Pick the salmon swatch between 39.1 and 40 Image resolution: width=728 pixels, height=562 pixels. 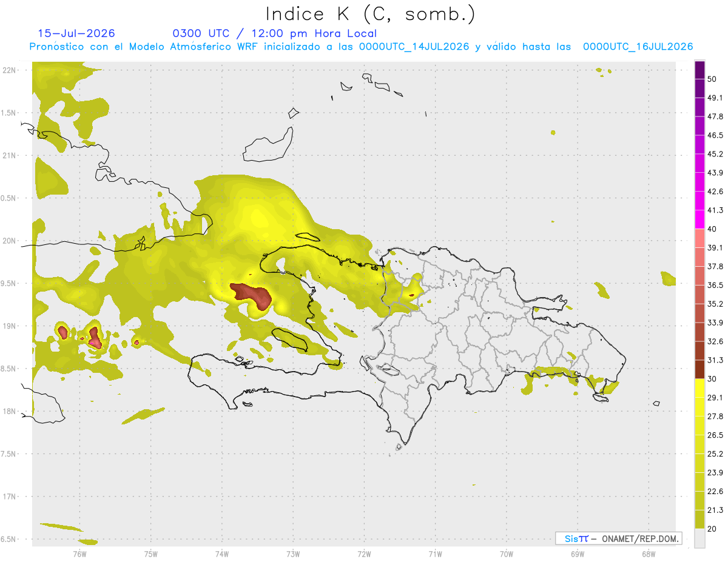click(x=700, y=238)
